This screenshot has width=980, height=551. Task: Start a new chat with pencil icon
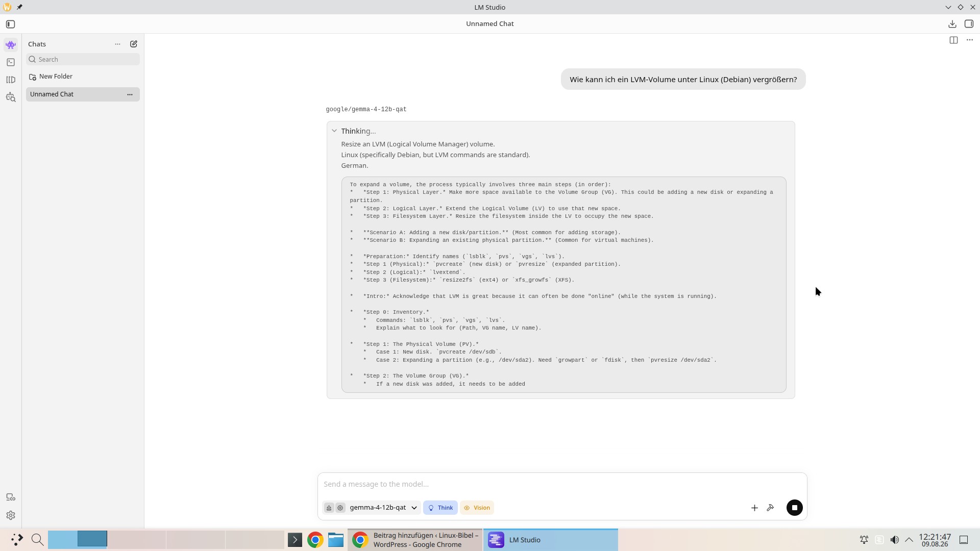point(134,44)
